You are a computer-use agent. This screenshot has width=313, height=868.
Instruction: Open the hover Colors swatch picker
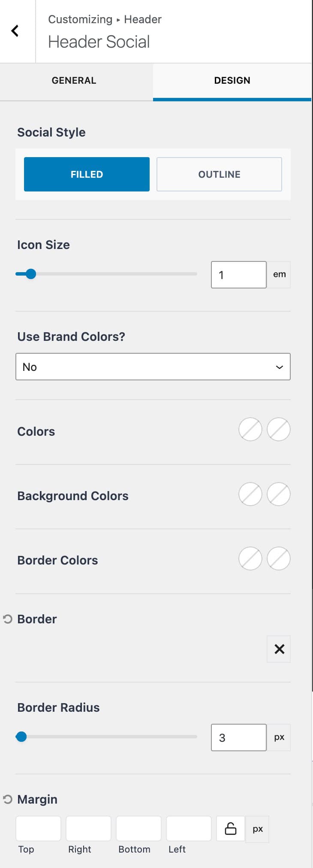coord(278,429)
